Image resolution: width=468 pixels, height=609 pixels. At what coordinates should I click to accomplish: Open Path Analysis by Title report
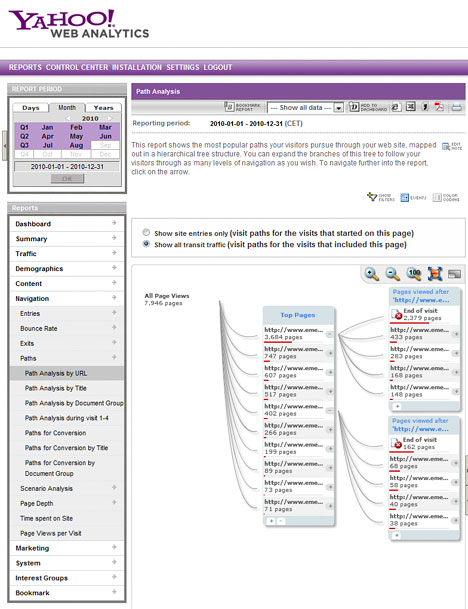click(56, 388)
